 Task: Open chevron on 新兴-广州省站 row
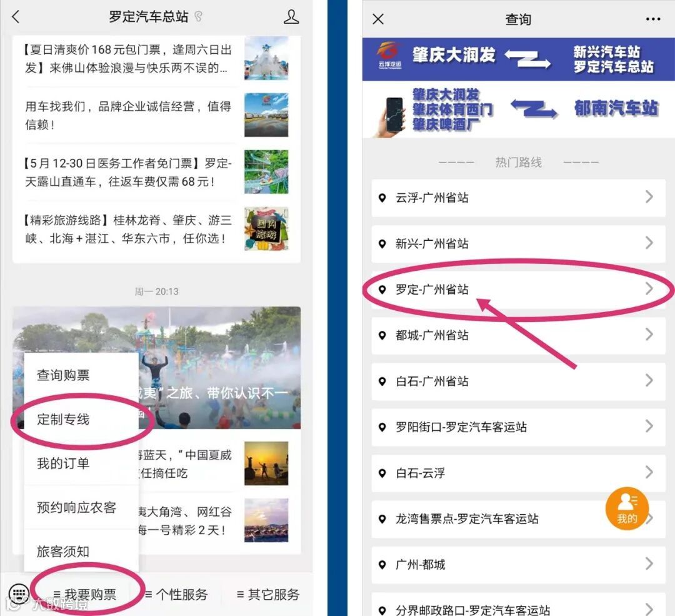click(x=649, y=243)
